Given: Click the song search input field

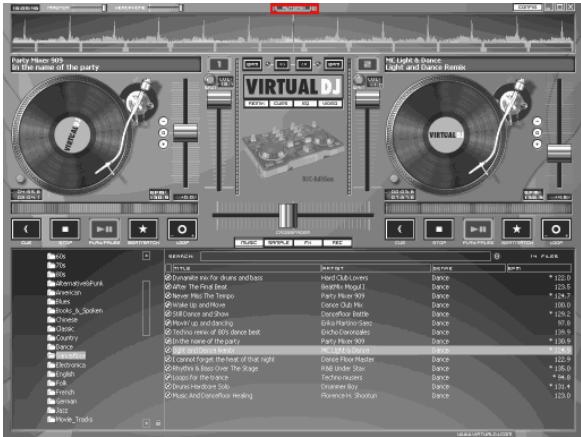Looking at the screenshot, I should coord(345,256).
